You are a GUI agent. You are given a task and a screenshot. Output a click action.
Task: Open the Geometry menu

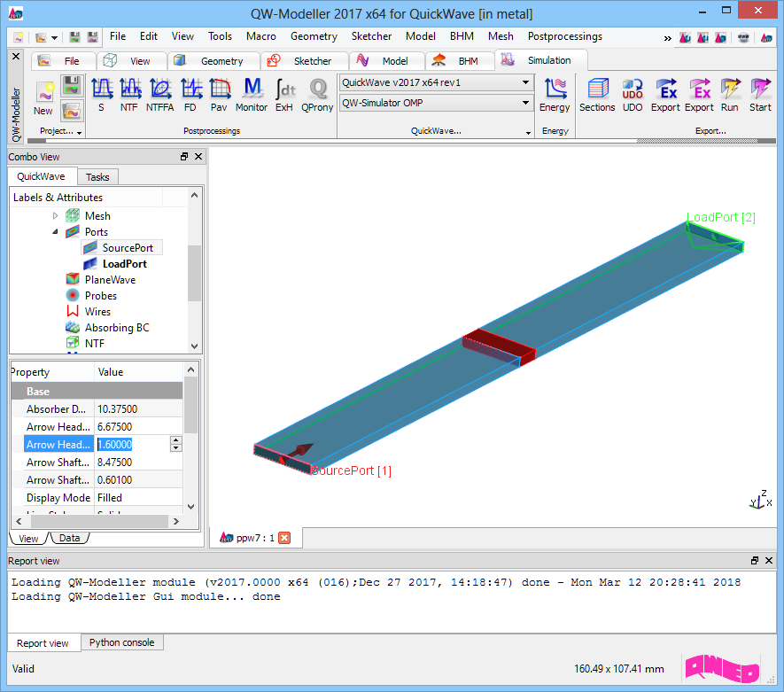tap(314, 36)
